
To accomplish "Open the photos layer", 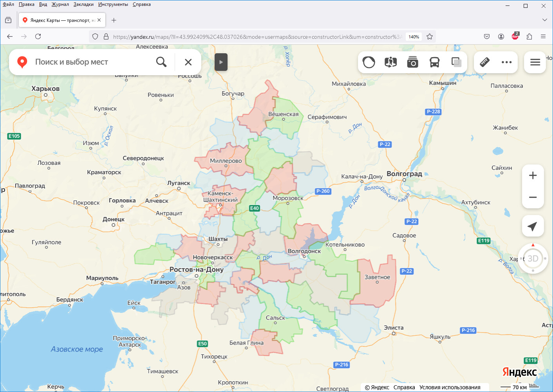I will coord(412,62).
